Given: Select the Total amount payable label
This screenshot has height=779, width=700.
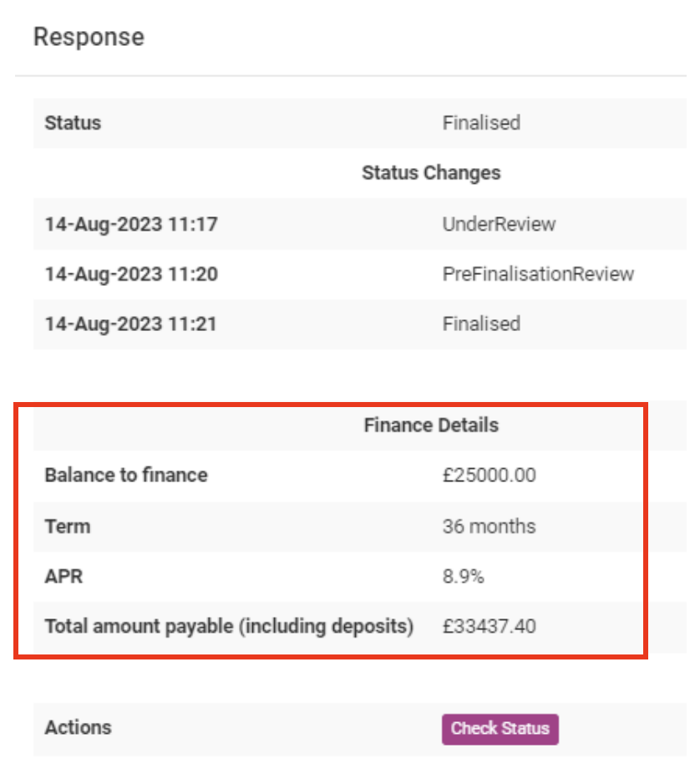Looking at the screenshot, I should (x=229, y=627).
